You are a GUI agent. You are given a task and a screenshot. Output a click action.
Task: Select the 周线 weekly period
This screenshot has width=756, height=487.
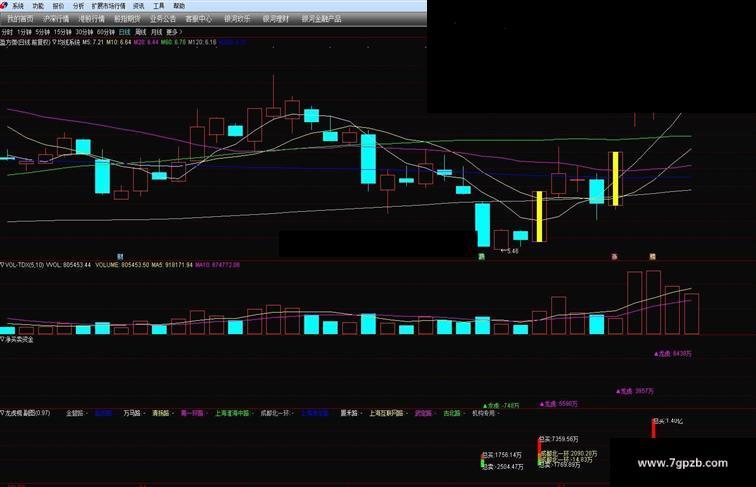(x=140, y=32)
